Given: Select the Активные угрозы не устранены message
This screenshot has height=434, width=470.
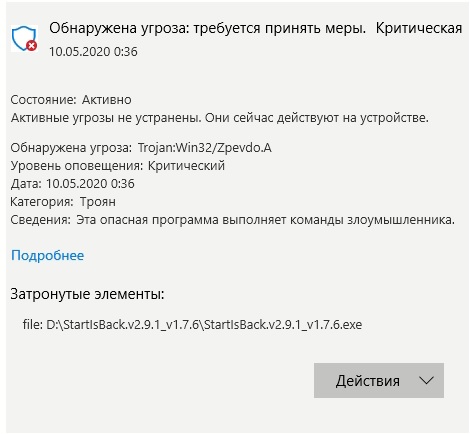Looking at the screenshot, I should (x=220, y=118).
